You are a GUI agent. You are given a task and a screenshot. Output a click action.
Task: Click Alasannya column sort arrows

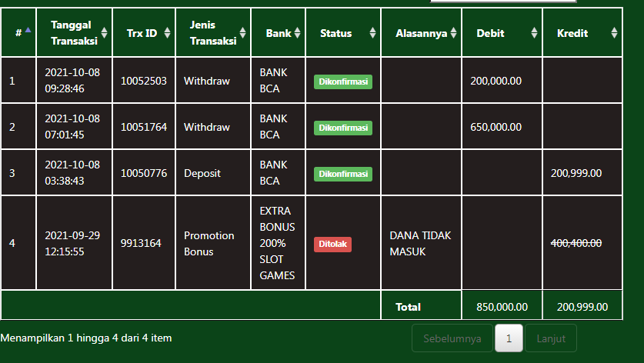[453, 33]
